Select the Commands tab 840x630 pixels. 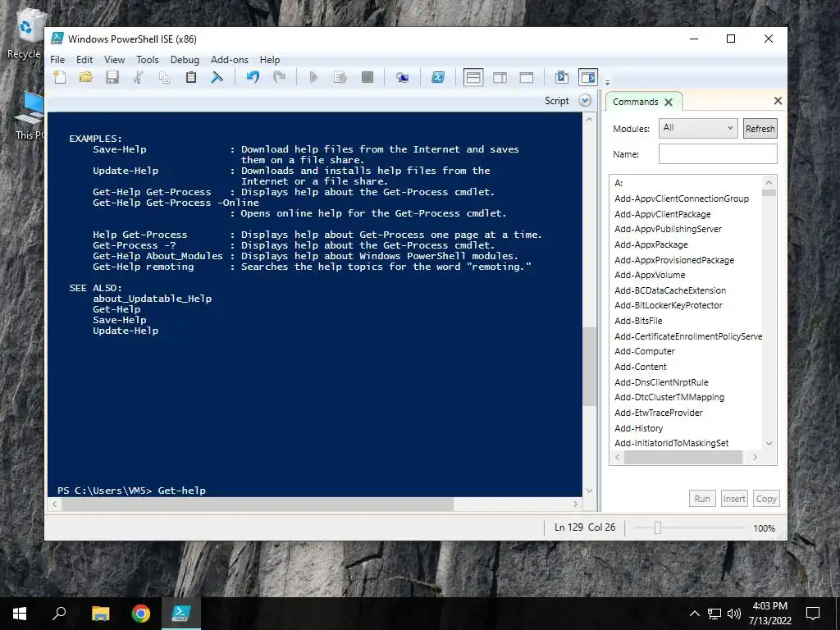[x=636, y=102]
